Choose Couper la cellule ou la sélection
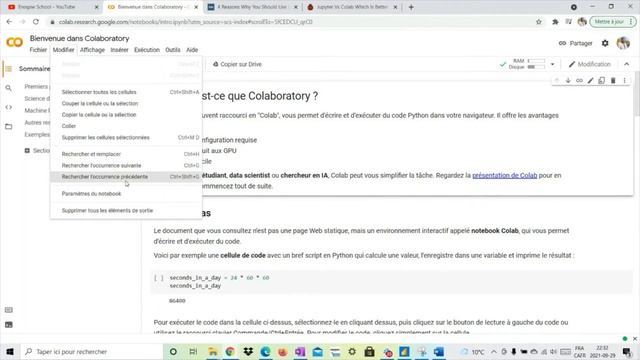Screen dimensions: 640x360 pyautogui.click(x=126, y=104)
